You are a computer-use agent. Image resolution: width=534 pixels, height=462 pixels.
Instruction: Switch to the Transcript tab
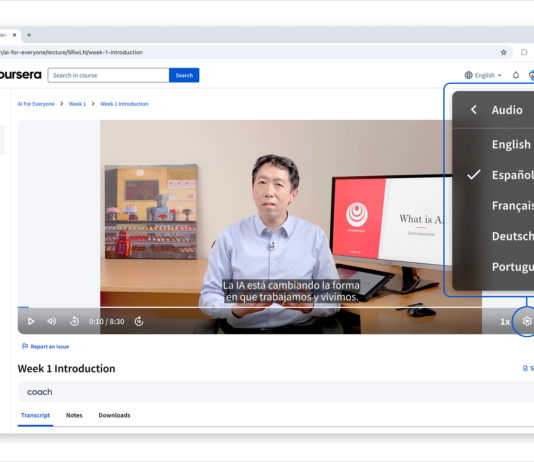(x=35, y=415)
